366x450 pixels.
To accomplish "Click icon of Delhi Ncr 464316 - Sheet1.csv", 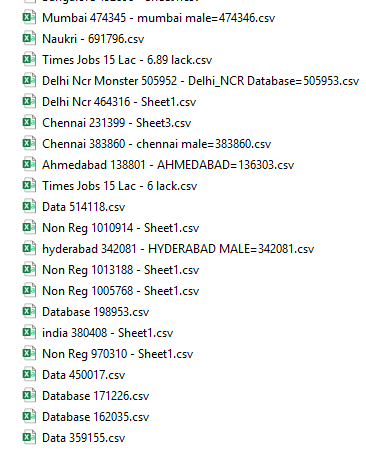I will [29, 101].
